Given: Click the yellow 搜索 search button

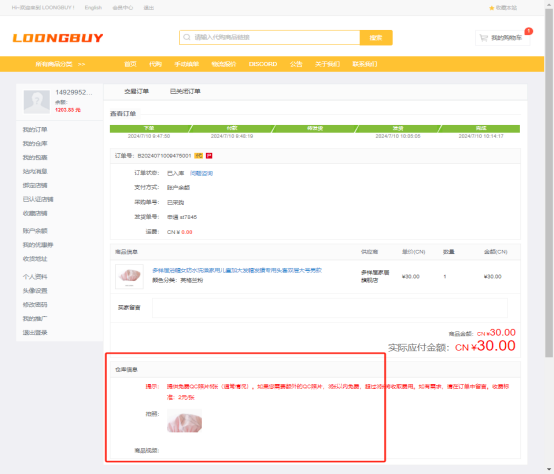Looking at the screenshot, I should coord(376,37).
